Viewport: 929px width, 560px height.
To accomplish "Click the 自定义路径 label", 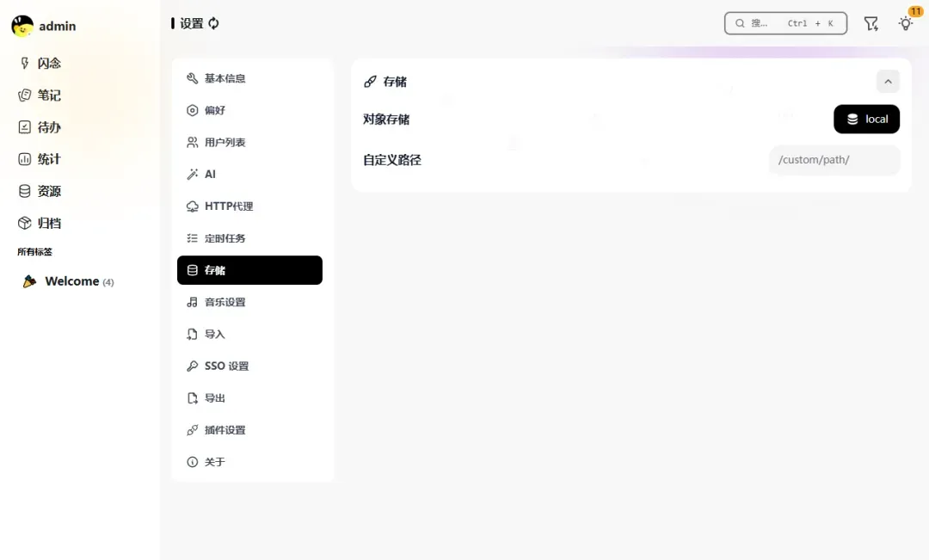I will [x=392, y=160].
